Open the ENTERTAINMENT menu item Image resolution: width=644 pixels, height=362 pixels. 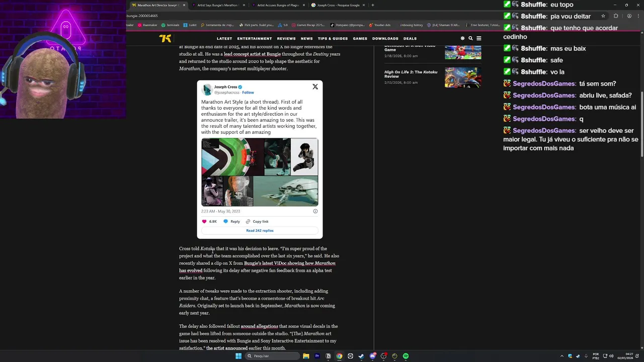tap(255, 39)
